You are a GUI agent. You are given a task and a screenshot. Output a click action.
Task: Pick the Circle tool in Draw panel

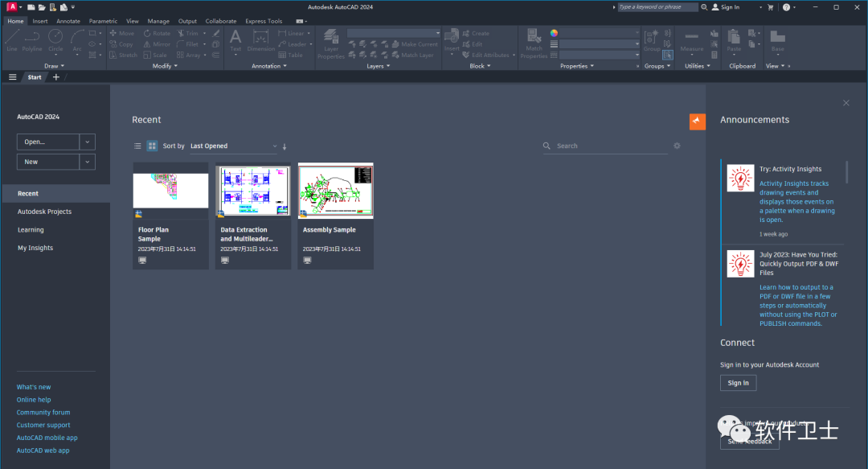[55, 40]
